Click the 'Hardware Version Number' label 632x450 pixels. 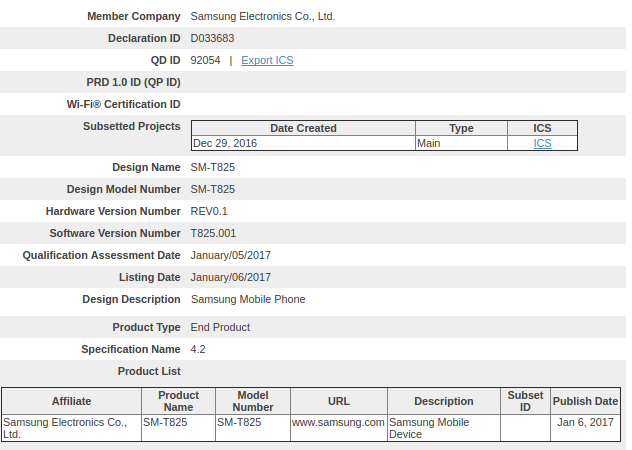(113, 211)
